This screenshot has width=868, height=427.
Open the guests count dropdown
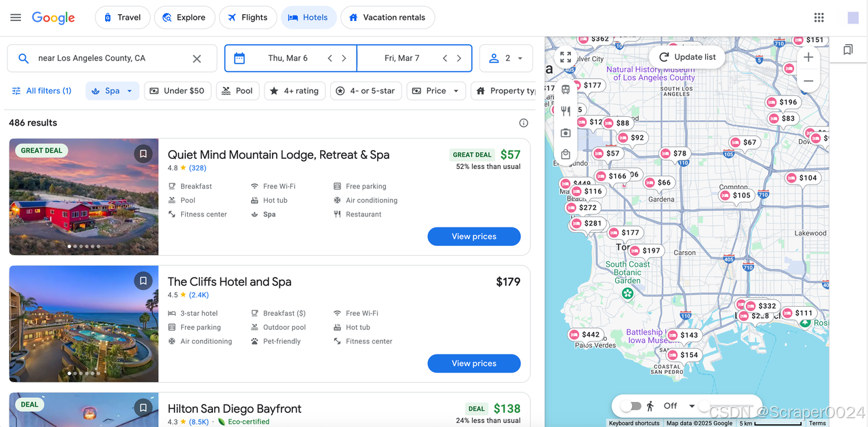(506, 58)
